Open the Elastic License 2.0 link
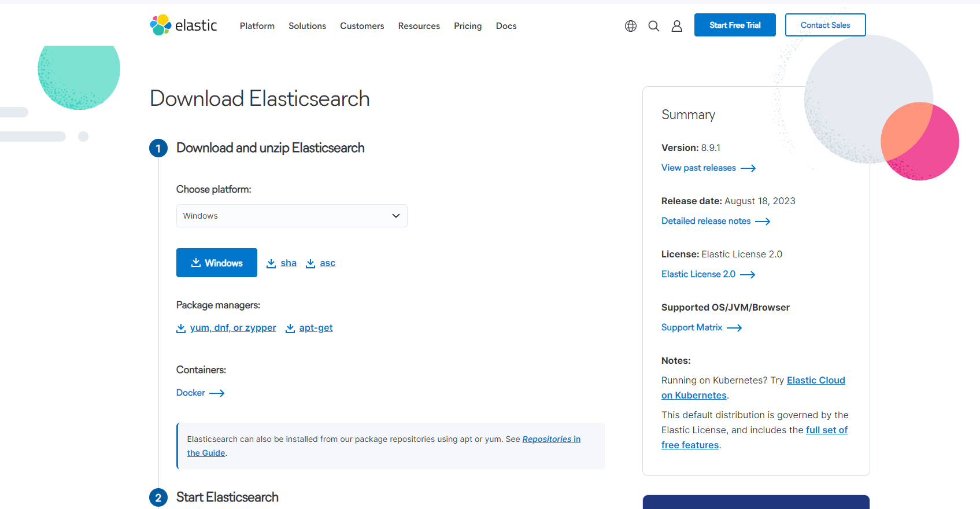980x509 pixels. (698, 274)
